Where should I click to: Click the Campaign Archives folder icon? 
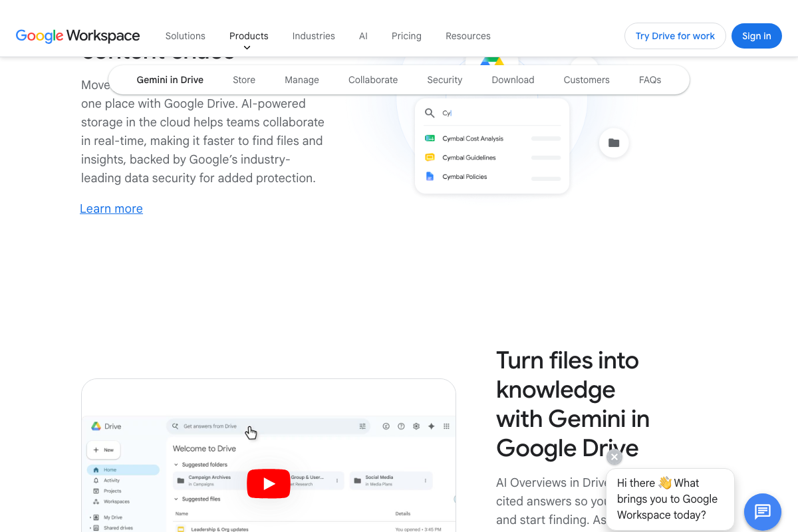click(x=181, y=480)
